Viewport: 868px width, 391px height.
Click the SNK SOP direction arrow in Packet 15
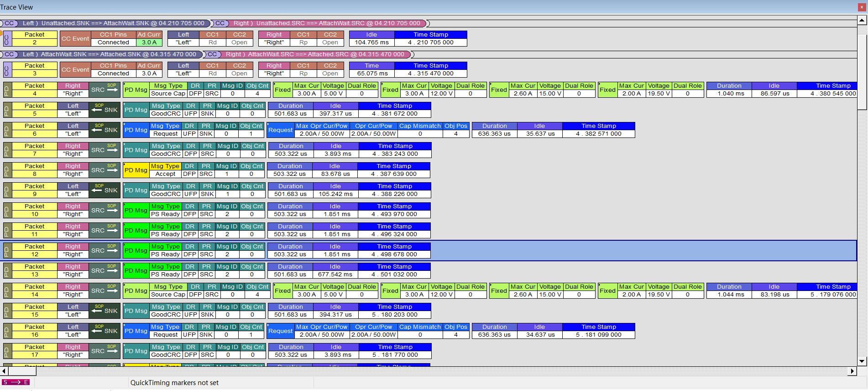tap(105, 311)
